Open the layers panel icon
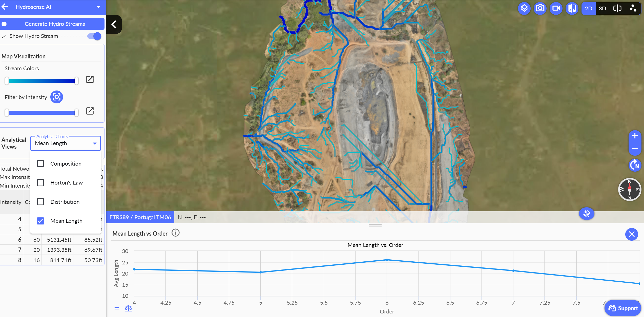 (x=524, y=8)
